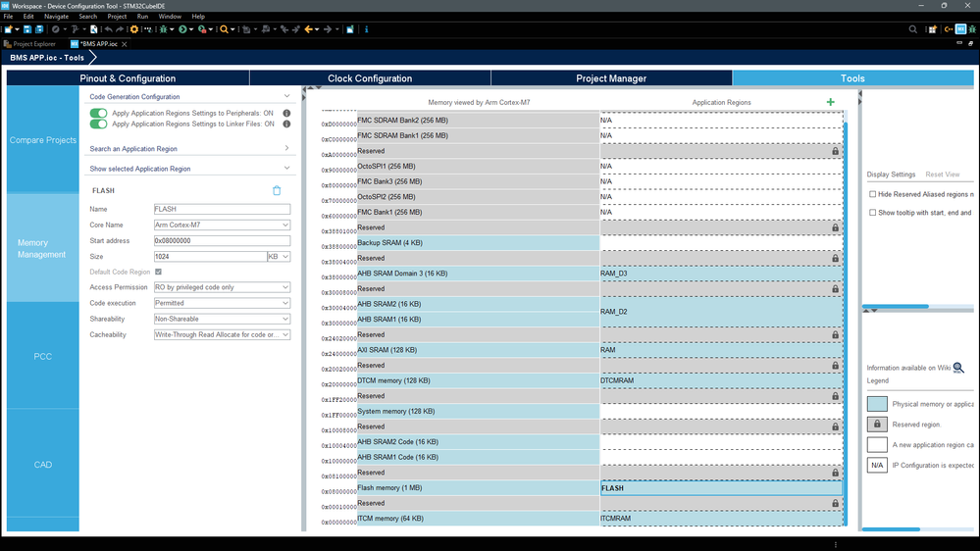This screenshot has width=980, height=551.
Task: Open the Access Permission dropdown
Action: 222,287
